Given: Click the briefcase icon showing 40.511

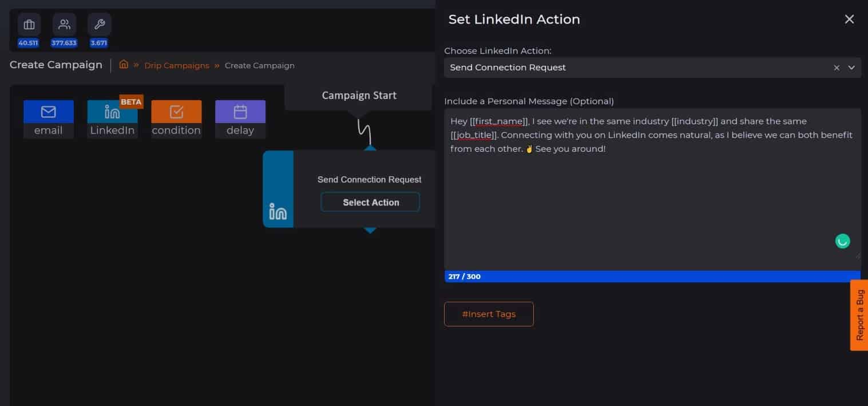Looking at the screenshot, I should click(29, 25).
